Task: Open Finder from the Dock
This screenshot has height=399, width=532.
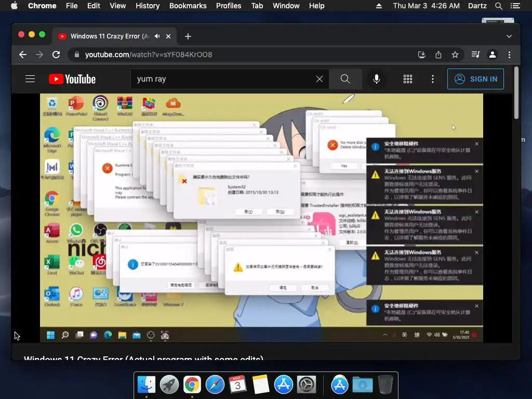Action: click(x=147, y=385)
